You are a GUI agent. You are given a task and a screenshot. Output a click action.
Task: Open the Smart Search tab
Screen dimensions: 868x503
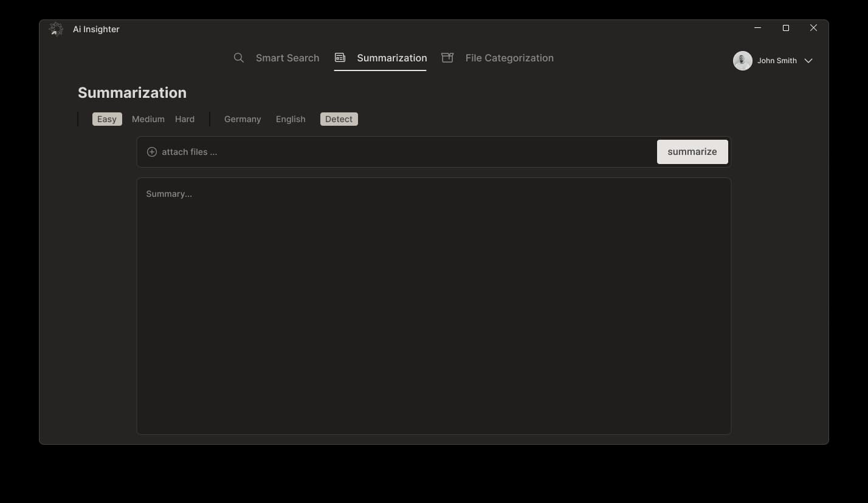pos(287,58)
